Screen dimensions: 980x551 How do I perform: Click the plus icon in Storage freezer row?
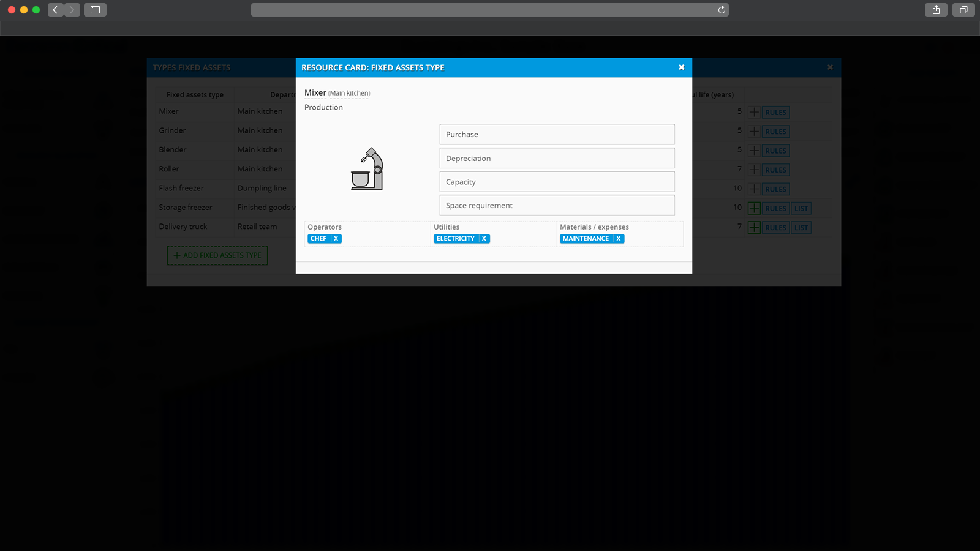[754, 208]
